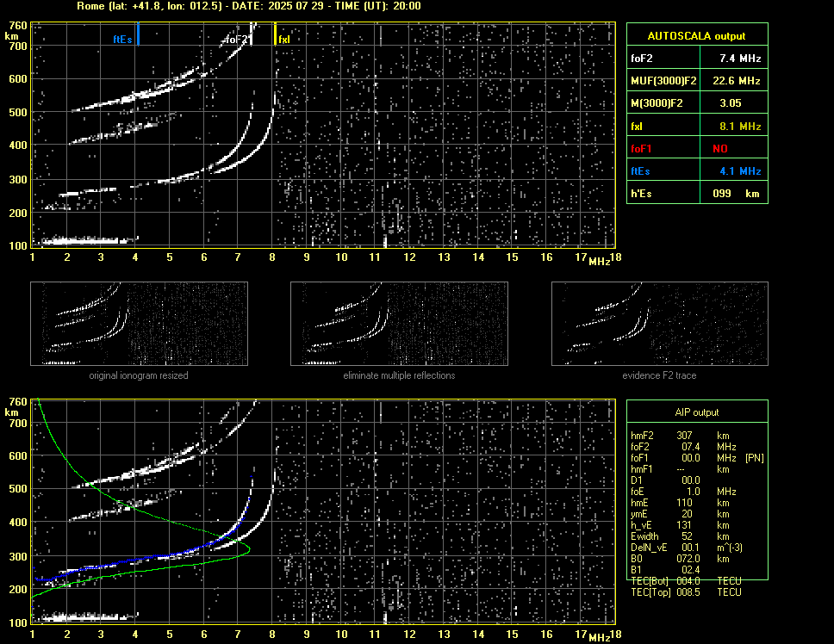Viewport: 834px width, 644px height.
Task: Open the evidence F2 trace thumbnail
Action: pos(660,324)
